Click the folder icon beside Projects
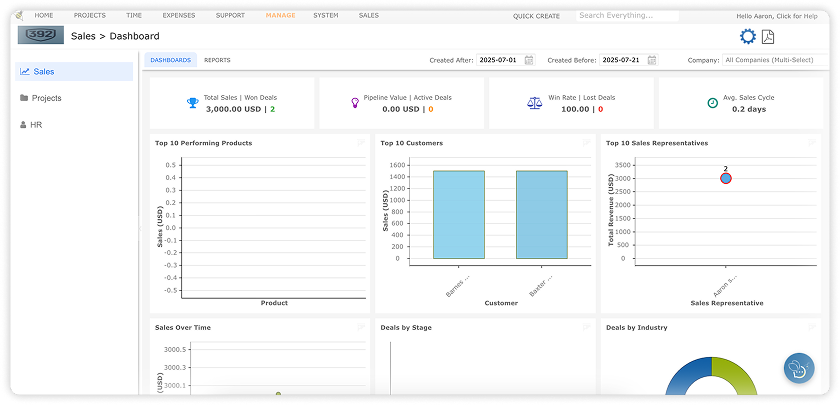840x405 pixels. [24, 98]
